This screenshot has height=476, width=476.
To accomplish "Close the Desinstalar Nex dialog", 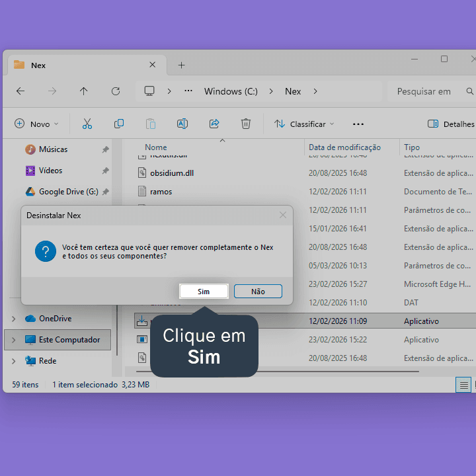I will (283, 216).
